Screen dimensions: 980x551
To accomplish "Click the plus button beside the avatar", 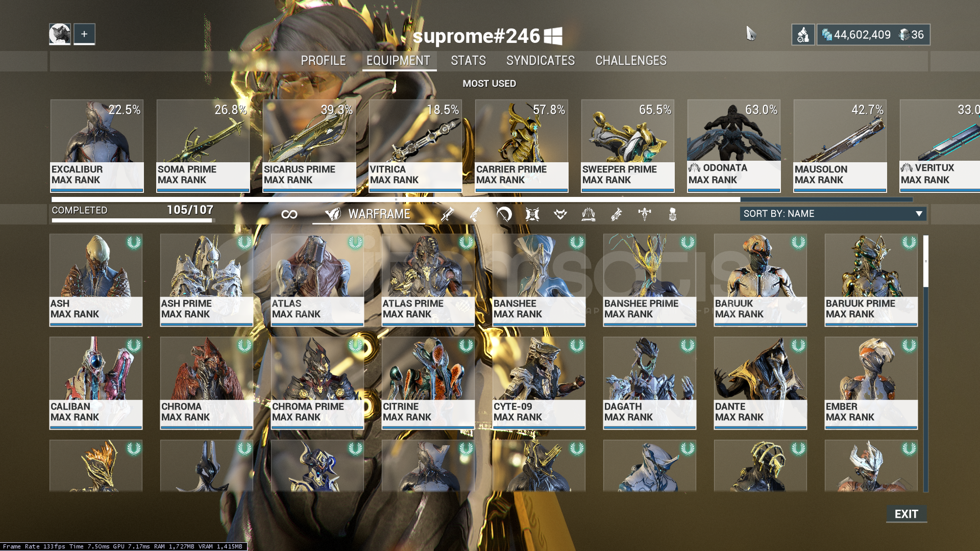I will (84, 34).
